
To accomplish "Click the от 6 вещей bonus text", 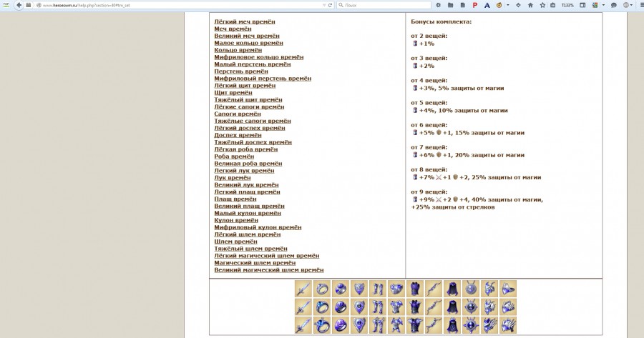I will (429, 125).
